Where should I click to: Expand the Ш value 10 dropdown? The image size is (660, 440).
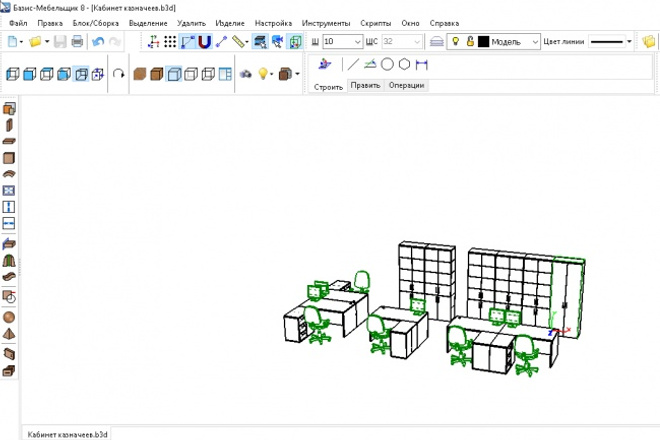(357, 42)
